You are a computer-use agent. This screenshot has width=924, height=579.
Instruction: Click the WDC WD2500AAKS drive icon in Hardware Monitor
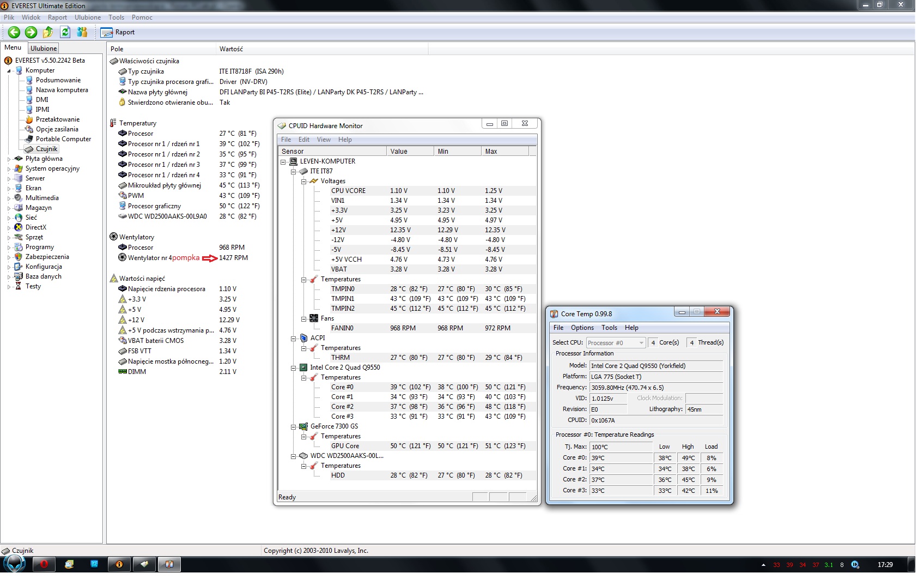click(304, 456)
